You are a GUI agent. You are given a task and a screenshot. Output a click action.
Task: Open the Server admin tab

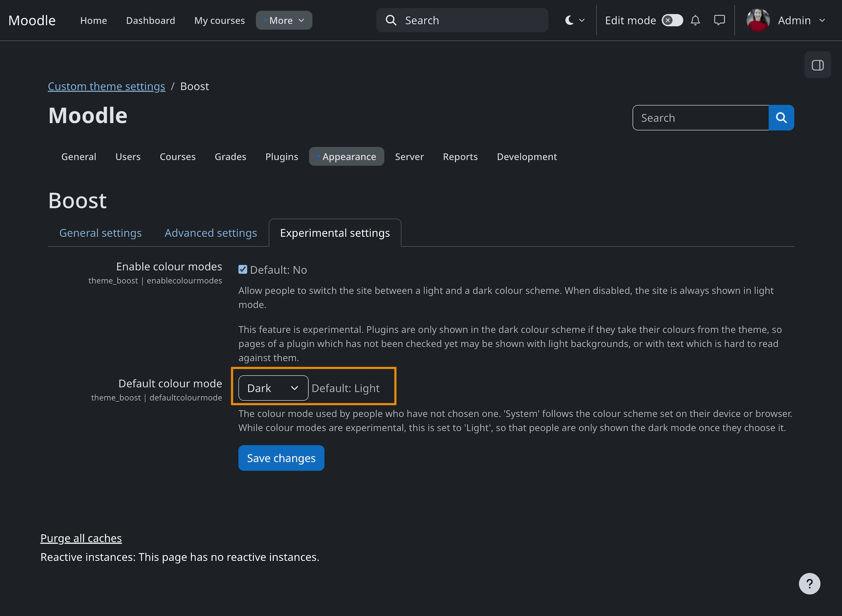[409, 157]
